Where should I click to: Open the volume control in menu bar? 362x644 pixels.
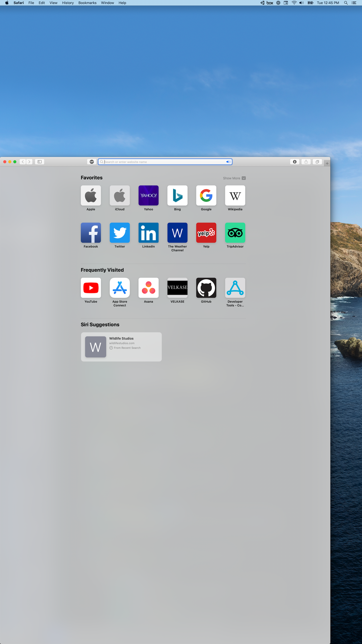[301, 3]
